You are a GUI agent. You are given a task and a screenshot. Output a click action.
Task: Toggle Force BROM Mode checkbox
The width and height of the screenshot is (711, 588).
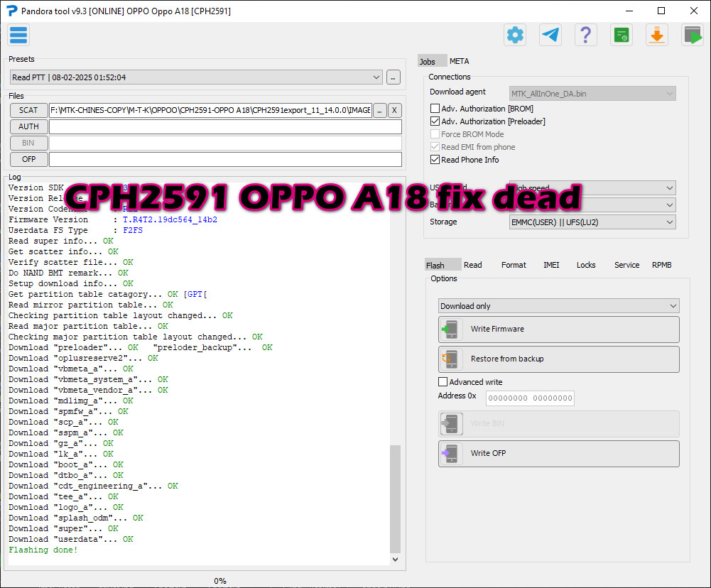pos(435,134)
